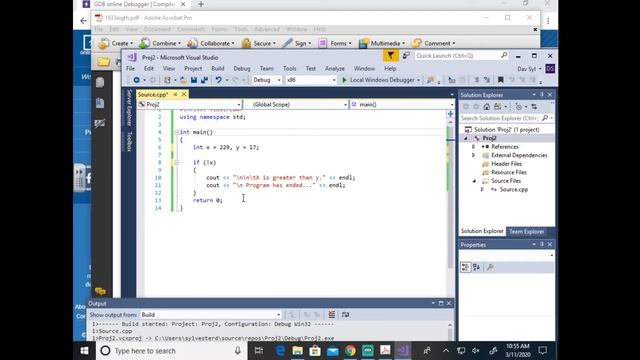Click the Navigate Backward circle icon
This screenshot has height=360, width=640.
[x=136, y=80]
